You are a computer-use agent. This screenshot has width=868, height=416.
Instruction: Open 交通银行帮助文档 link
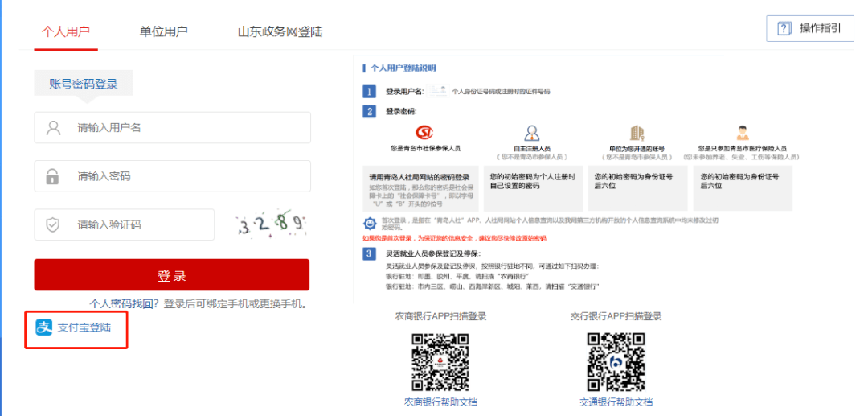[616, 402]
